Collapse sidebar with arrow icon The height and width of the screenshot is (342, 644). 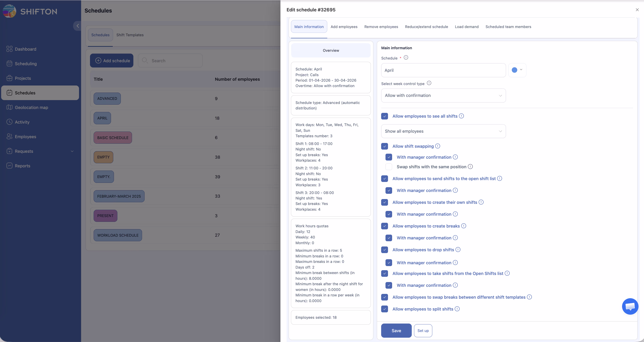(x=77, y=26)
